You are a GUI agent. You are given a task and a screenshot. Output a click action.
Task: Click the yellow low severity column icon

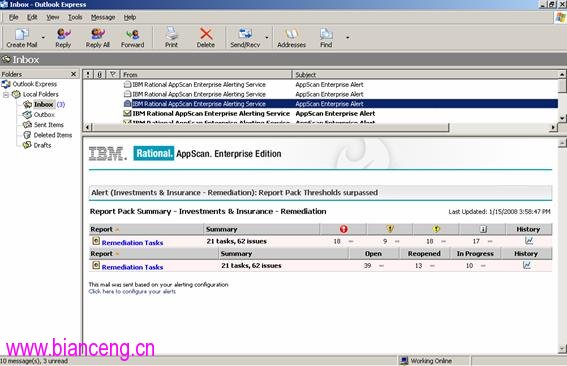pos(436,229)
